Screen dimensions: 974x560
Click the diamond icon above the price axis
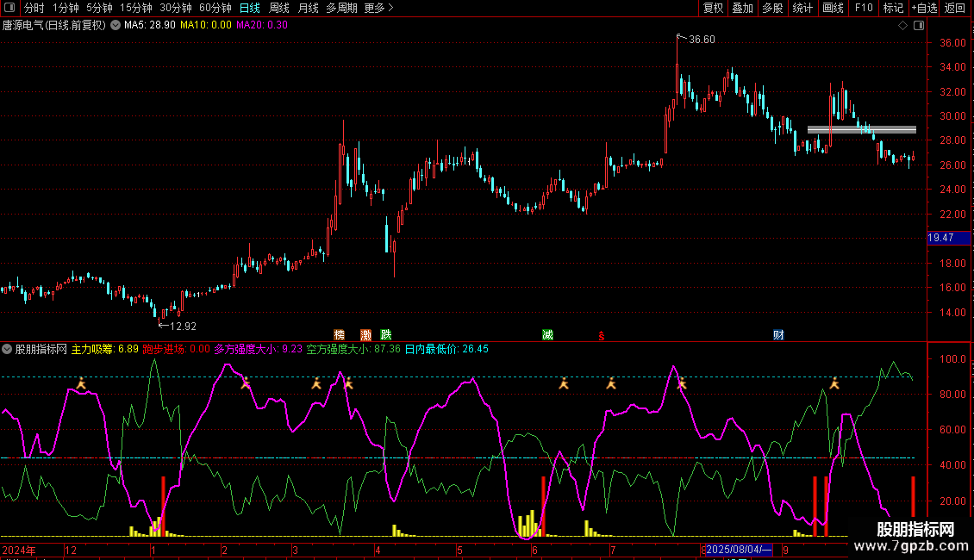tap(902, 26)
